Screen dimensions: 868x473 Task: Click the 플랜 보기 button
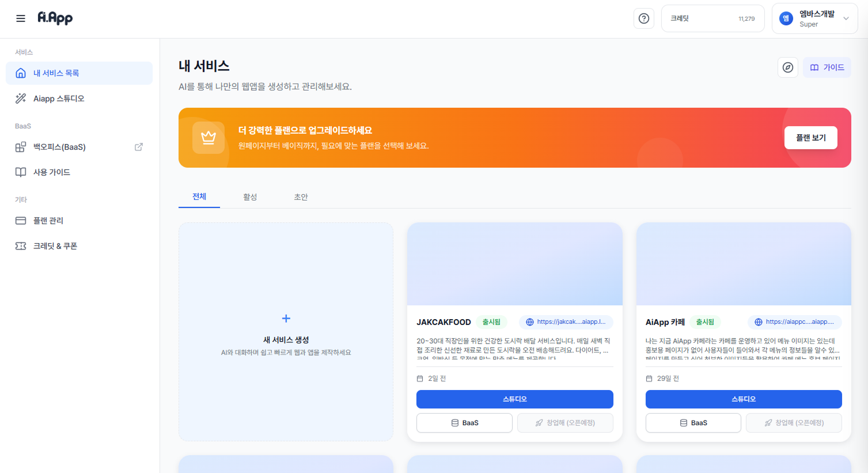point(810,138)
